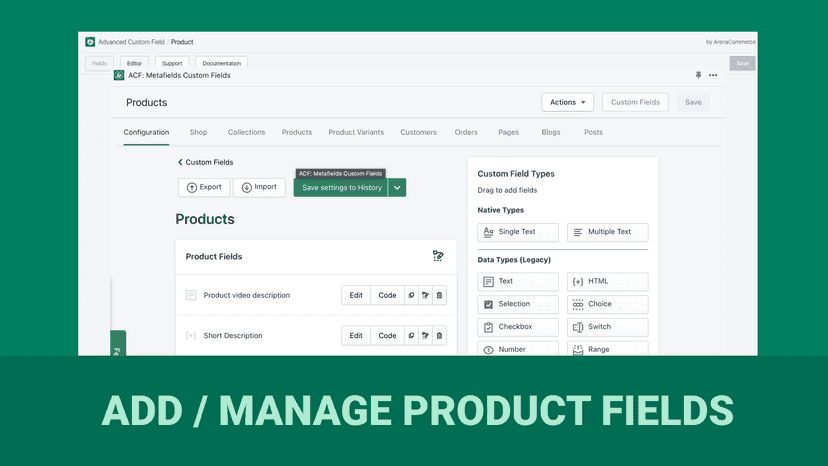Select the legacy Text field type
The image size is (828, 466).
pos(518,282)
